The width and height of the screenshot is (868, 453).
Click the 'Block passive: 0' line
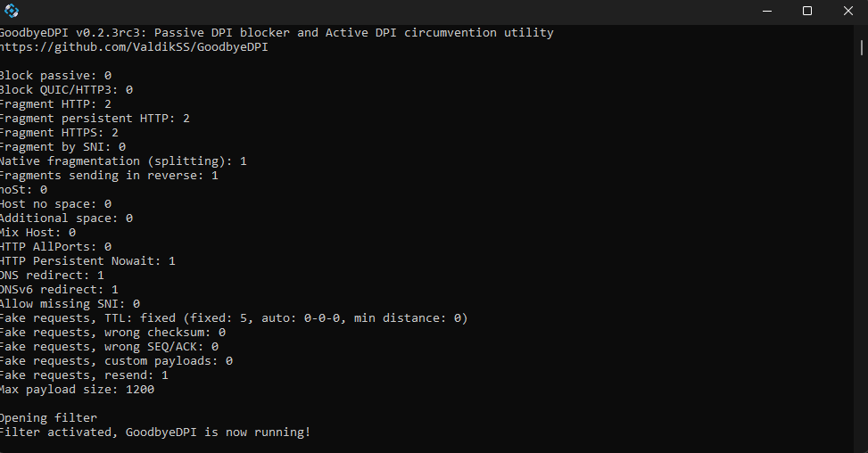(x=55, y=76)
